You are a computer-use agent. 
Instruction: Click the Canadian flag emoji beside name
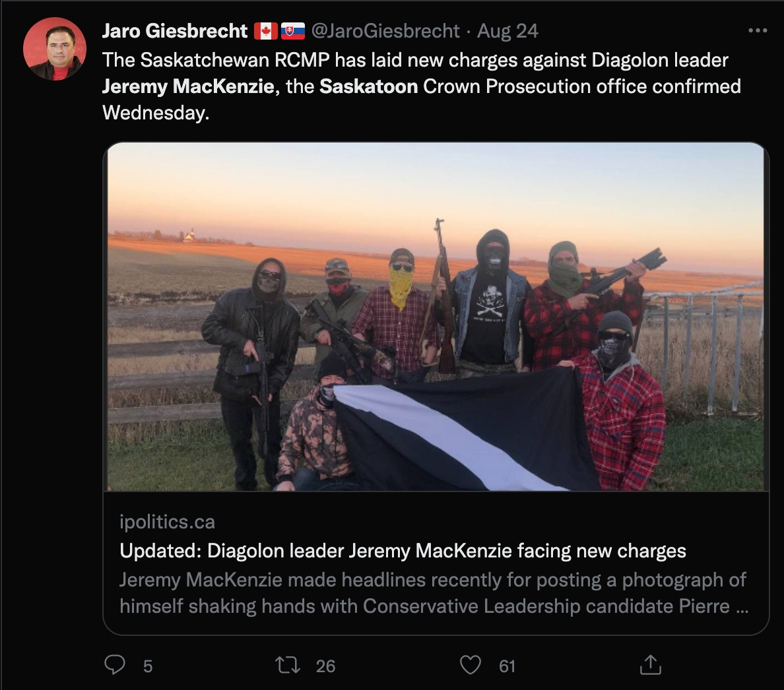click(x=265, y=31)
